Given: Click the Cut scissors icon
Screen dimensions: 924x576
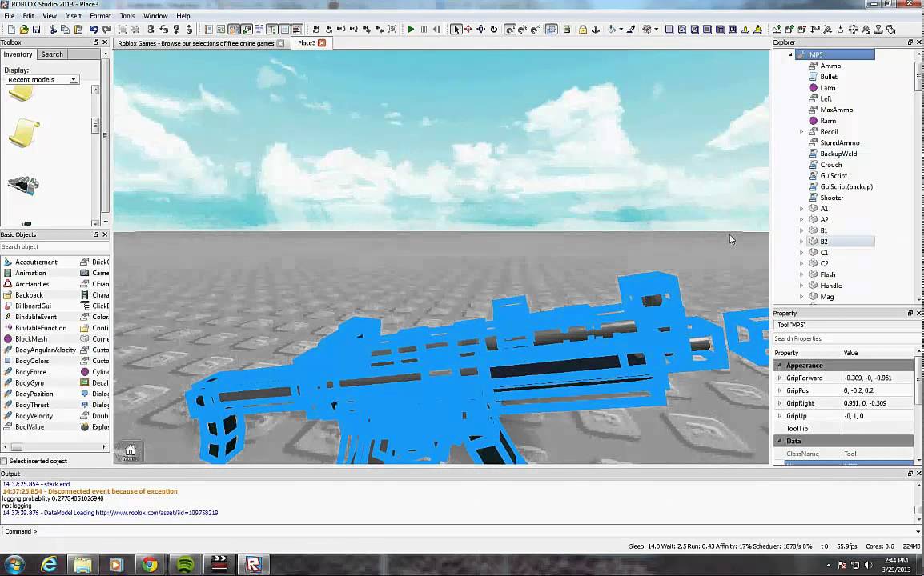Looking at the screenshot, I should 53,29.
